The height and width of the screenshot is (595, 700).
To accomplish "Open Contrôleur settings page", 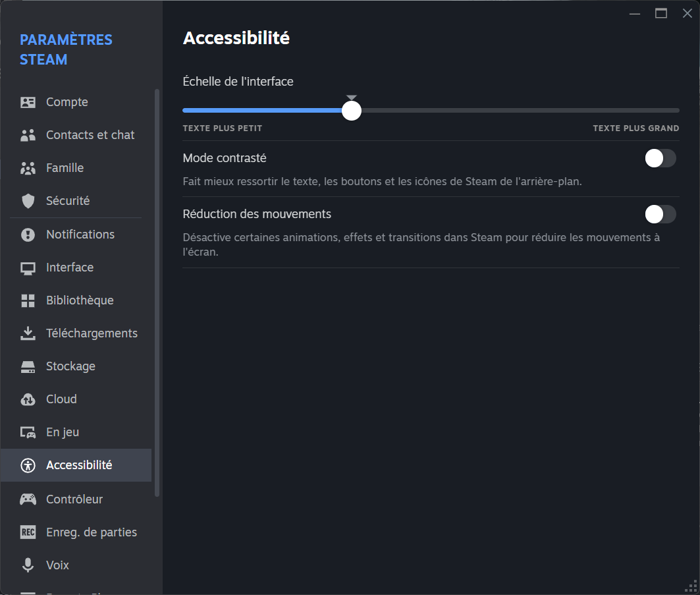I will point(76,499).
